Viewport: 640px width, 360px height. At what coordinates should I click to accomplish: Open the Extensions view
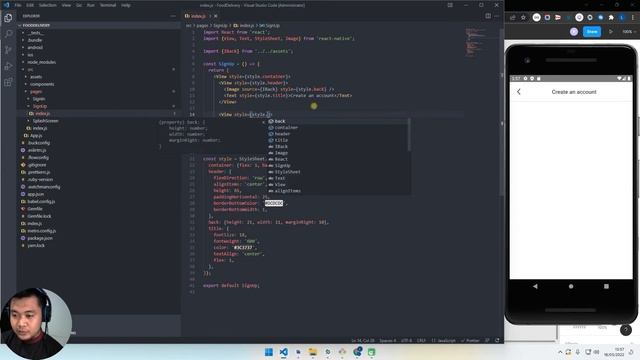pos(8,82)
